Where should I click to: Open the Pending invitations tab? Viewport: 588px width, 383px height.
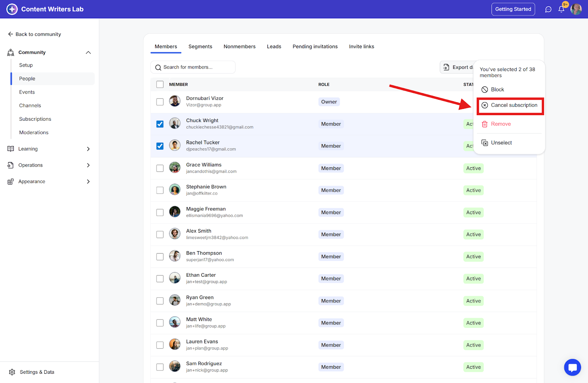pyautogui.click(x=315, y=47)
